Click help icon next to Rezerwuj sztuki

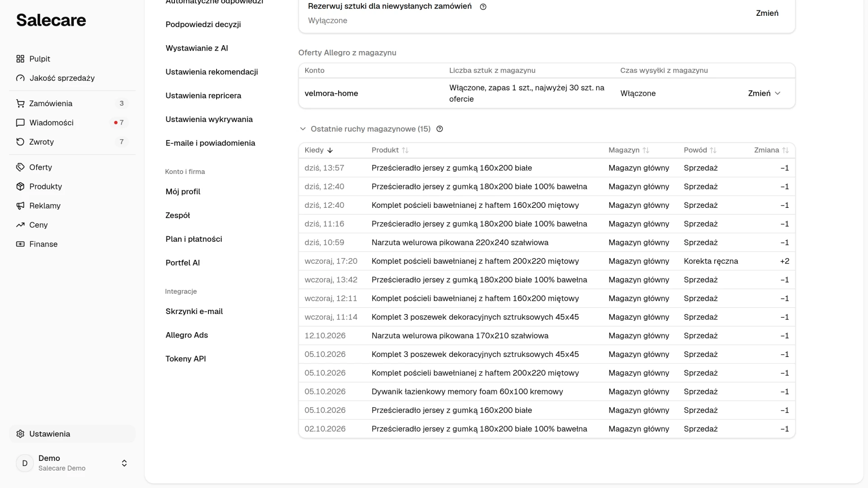[x=483, y=7]
